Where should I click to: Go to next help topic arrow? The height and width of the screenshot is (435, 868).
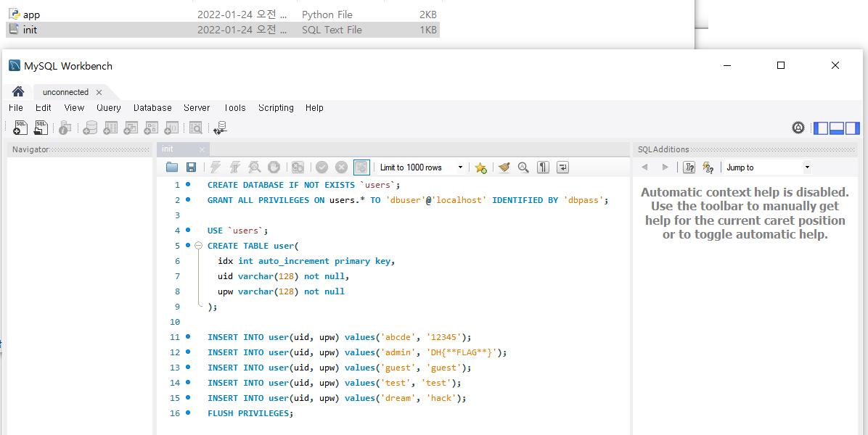pos(665,167)
